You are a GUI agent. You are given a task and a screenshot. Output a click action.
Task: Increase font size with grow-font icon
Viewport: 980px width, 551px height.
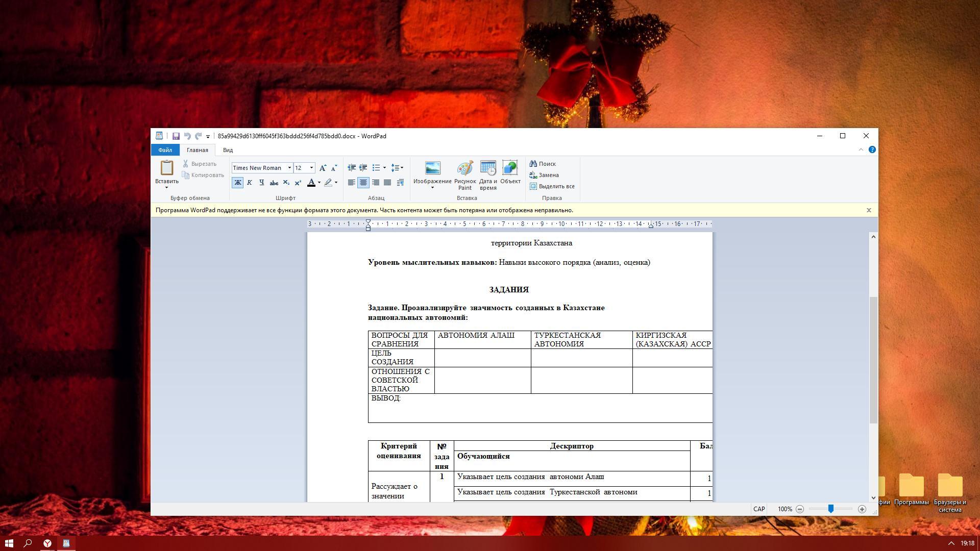(x=323, y=168)
